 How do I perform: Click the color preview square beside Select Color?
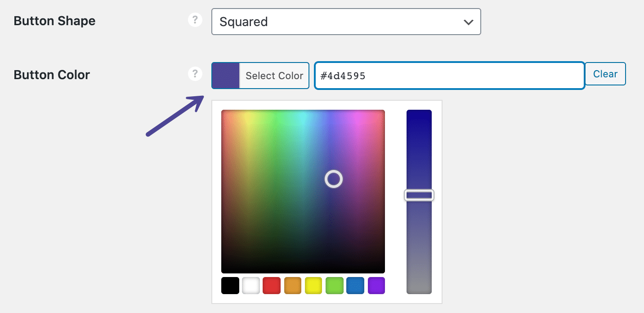pos(226,75)
